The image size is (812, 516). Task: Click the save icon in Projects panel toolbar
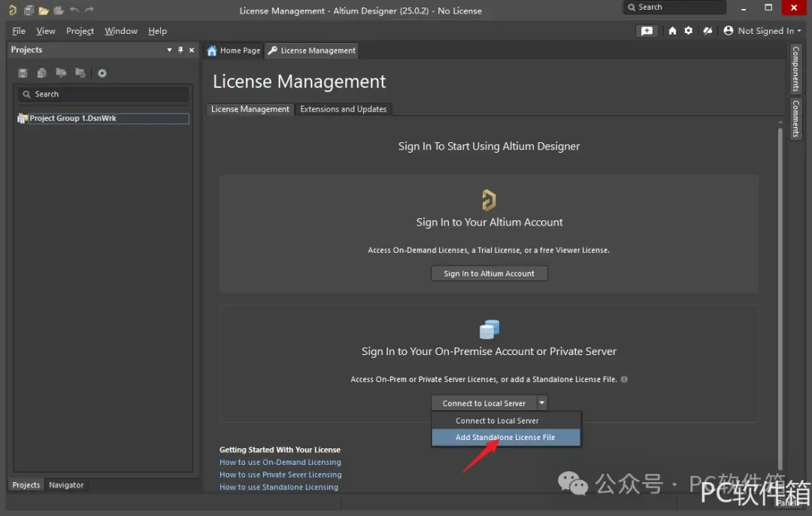[x=23, y=73]
